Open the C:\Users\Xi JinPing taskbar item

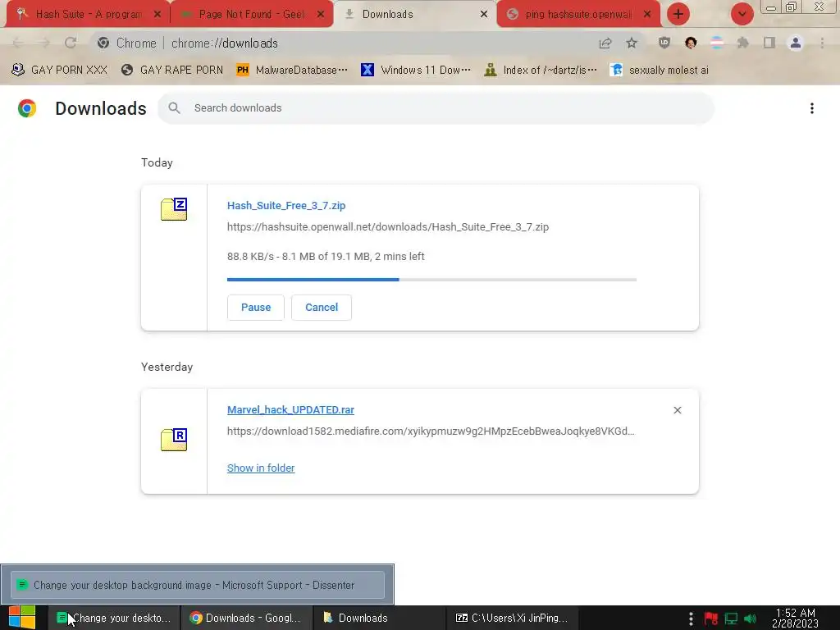(x=511, y=619)
